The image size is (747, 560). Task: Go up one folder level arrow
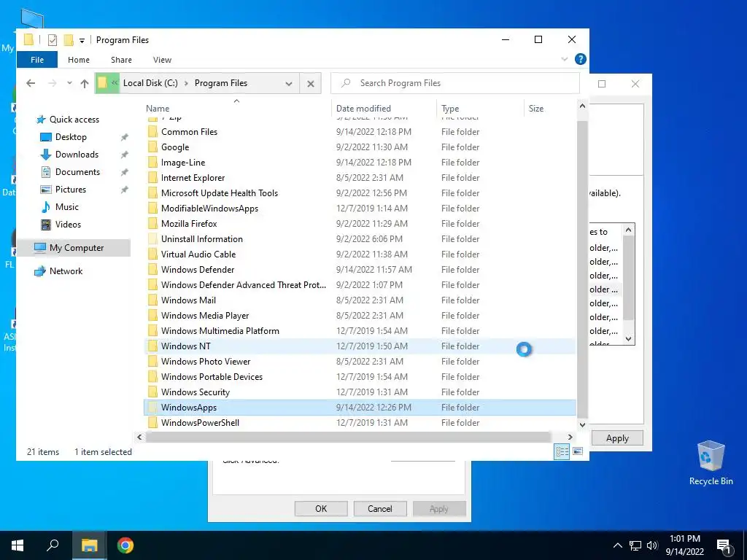(x=85, y=83)
